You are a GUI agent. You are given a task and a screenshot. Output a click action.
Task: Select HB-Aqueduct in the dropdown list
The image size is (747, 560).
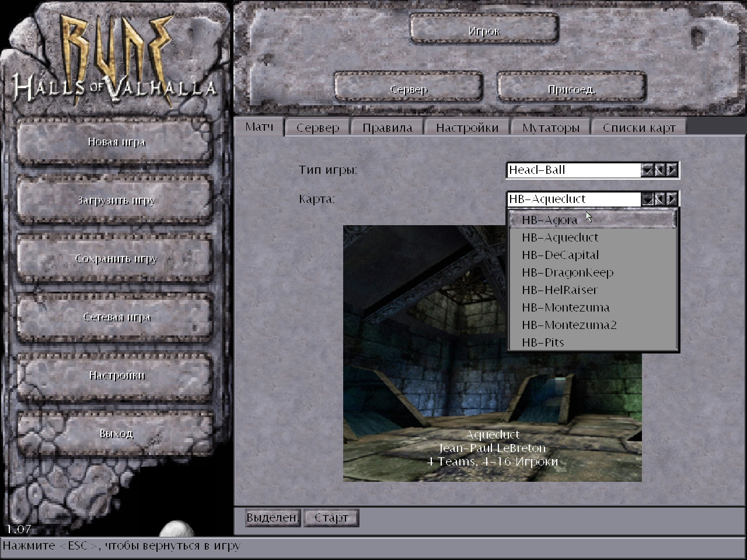point(593,237)
